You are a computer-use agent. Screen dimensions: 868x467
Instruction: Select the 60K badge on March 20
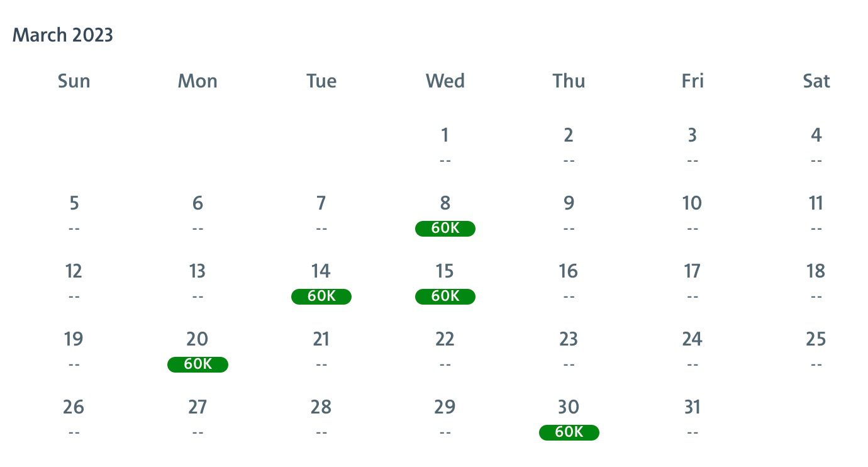coord(198,364)
